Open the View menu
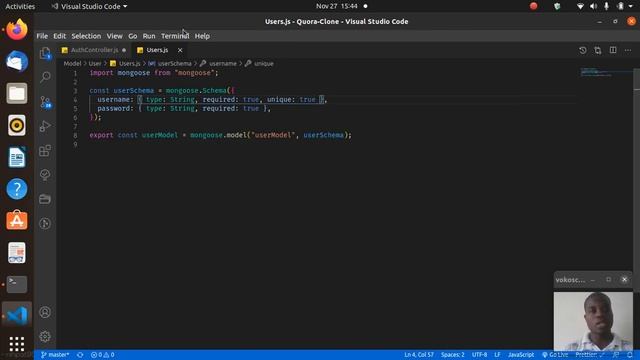The height and width of the screenshot is (360, 640). [x=115, y=36]
